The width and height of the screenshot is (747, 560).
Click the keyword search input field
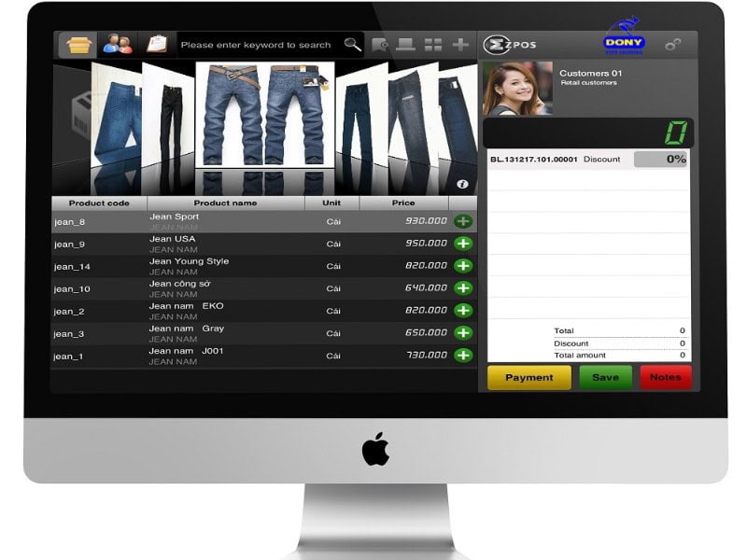coord(256,45)
